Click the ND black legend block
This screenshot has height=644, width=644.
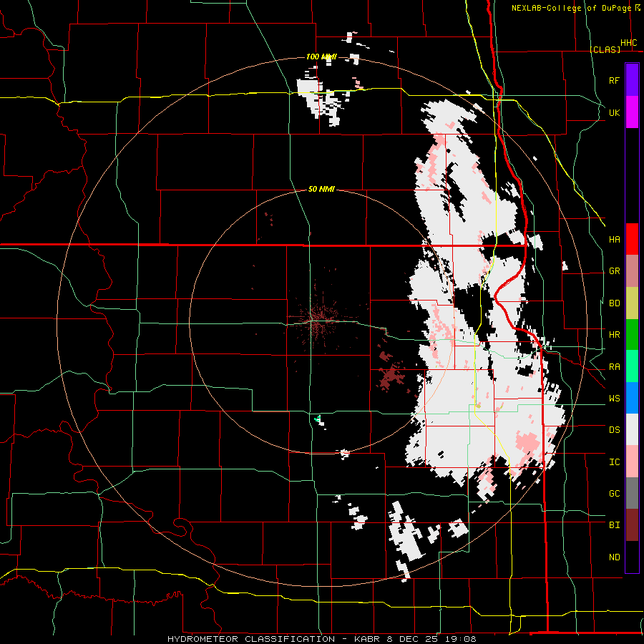[632, 557]
